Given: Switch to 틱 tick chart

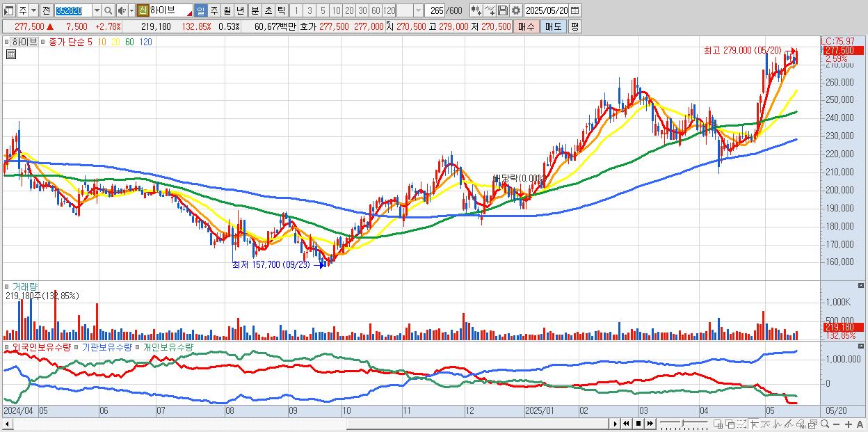Looking at the screenshot, I should [x=281, y=10].
